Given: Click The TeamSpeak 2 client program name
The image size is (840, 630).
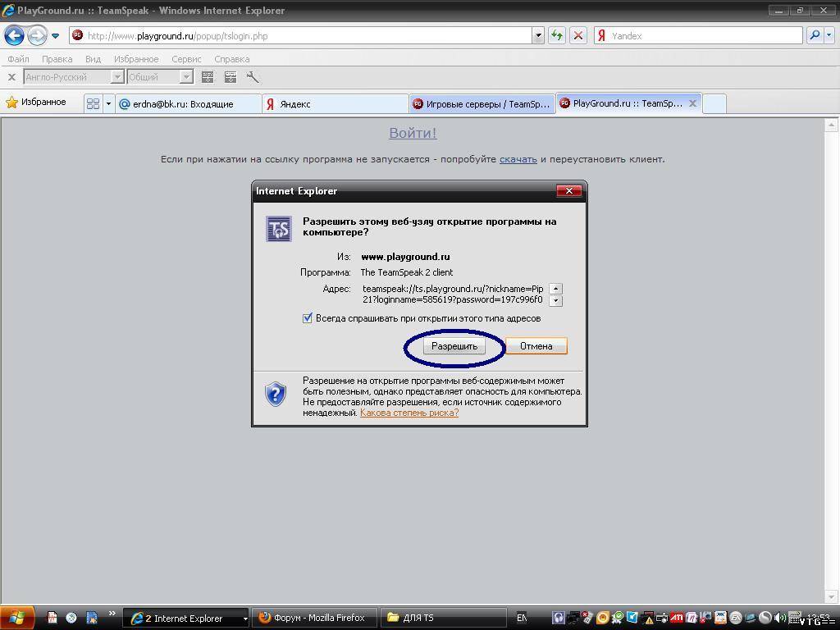Looking at the screenshot, I should 407,272.
